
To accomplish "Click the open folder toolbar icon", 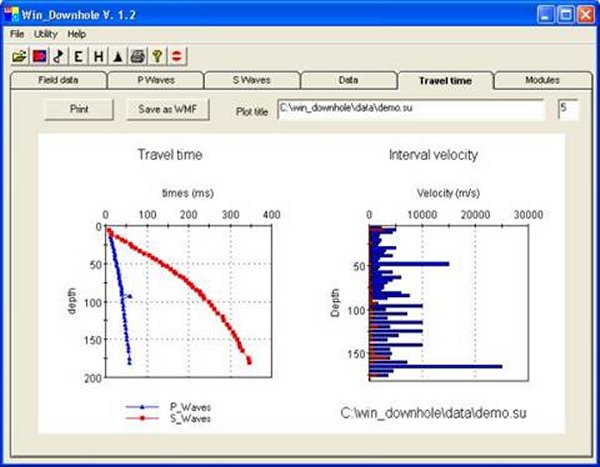I will point(20,57).
